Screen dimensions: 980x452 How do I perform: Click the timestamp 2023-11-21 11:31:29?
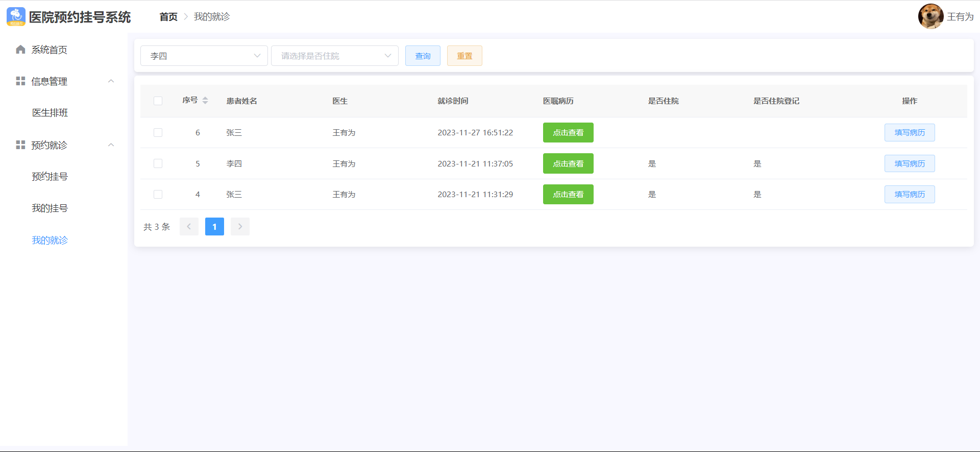point(475,195)
